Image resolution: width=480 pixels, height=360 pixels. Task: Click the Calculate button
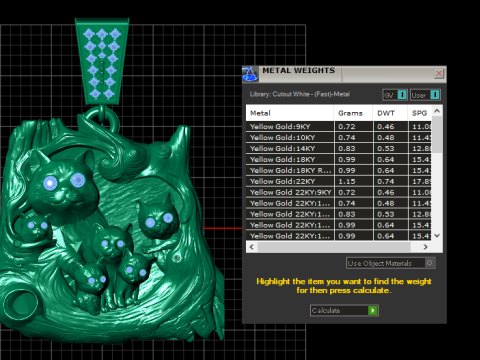click(344, 310)
